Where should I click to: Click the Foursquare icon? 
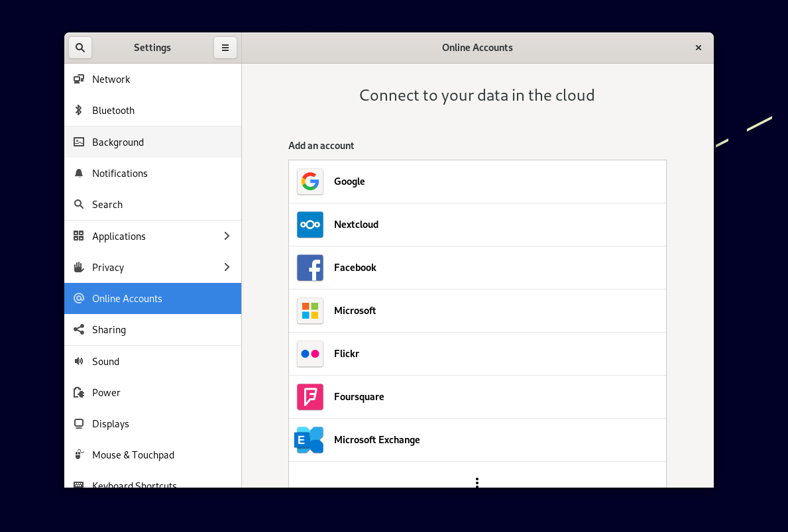(x=310, y=396)
